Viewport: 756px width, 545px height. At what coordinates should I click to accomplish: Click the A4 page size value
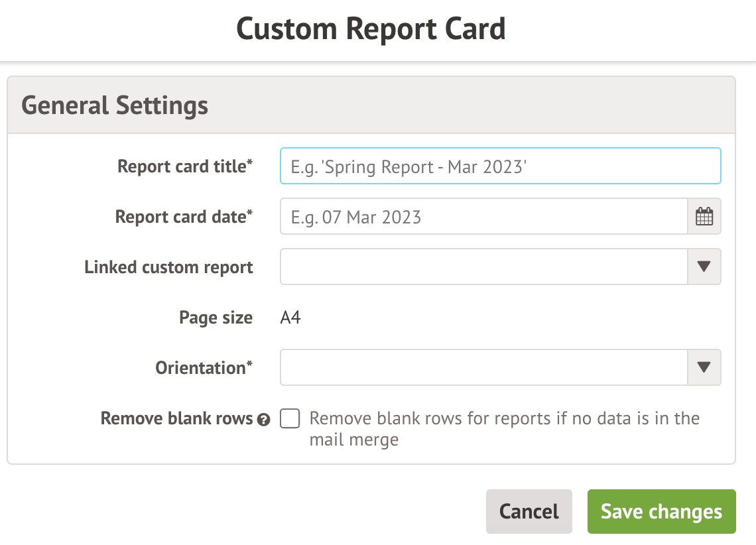pos(290,318)
